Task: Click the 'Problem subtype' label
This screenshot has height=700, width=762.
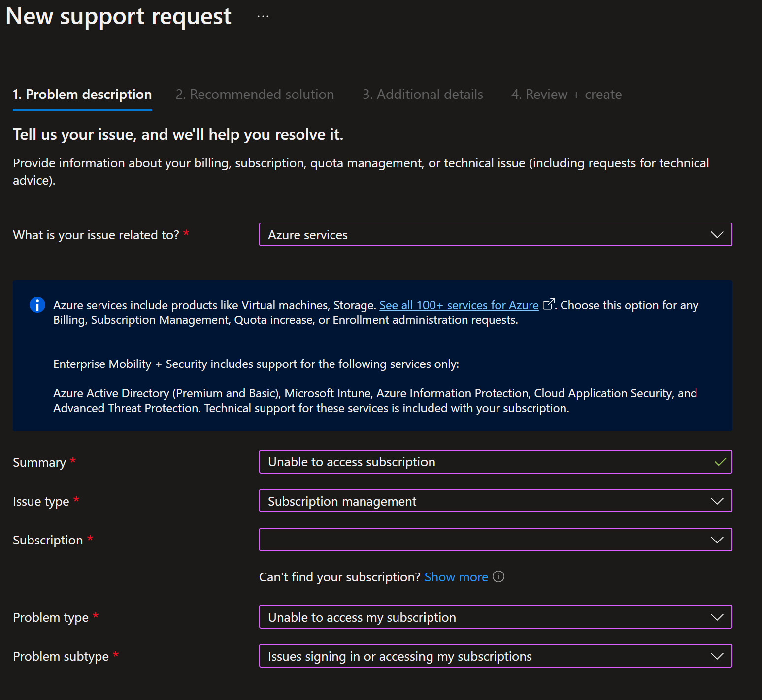Action: [61, 656]
